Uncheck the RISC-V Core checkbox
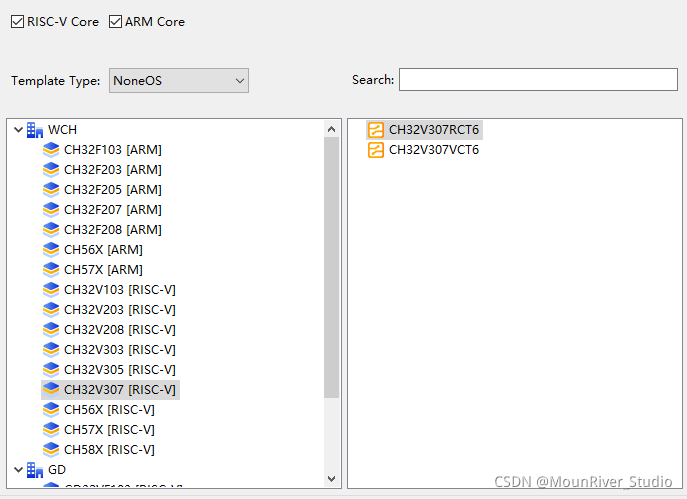687x499 pixels. click(18, 21)
